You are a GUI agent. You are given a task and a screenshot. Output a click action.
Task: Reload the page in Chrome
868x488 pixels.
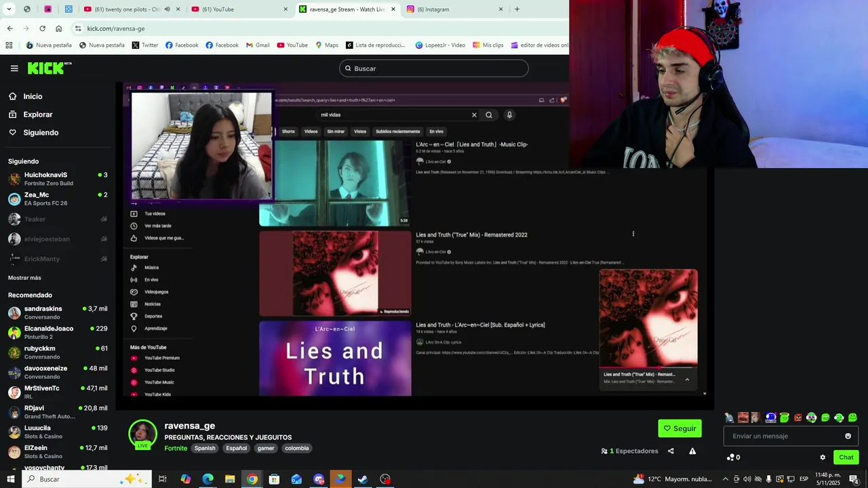tap(42, 28)
